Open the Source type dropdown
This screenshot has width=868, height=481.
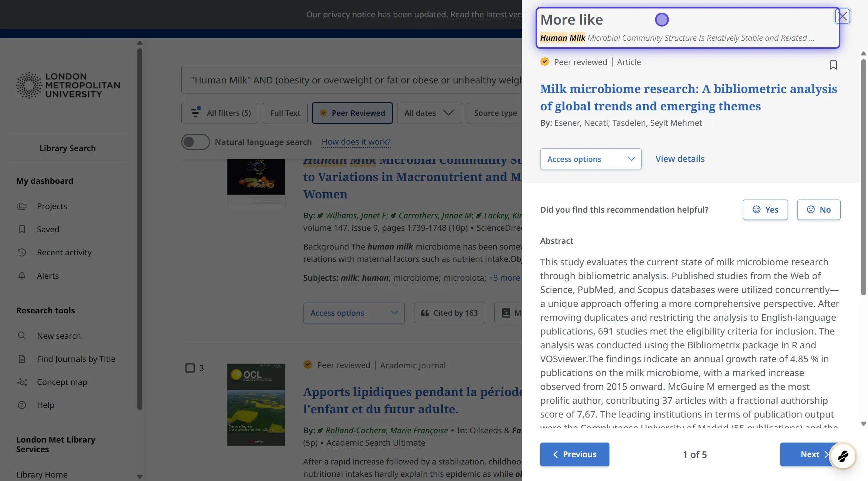click(x=494, y=113)
